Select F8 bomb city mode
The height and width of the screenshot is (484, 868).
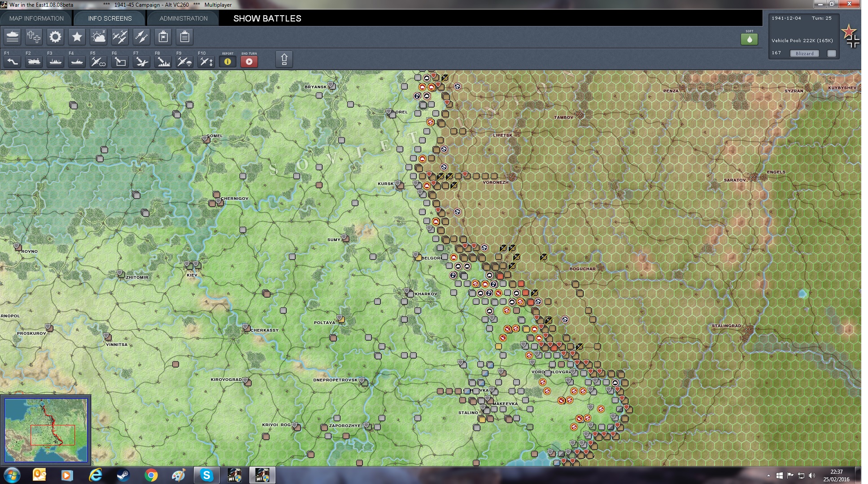point(163,61)
